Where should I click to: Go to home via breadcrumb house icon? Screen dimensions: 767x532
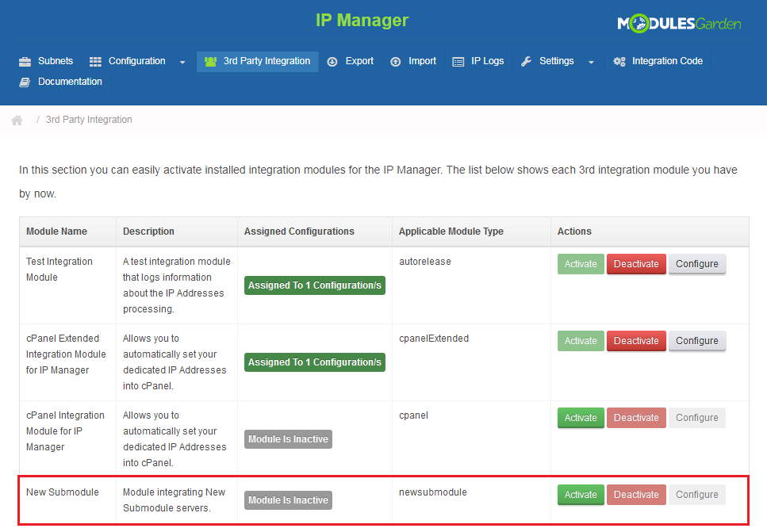click(x=17, y=121)
